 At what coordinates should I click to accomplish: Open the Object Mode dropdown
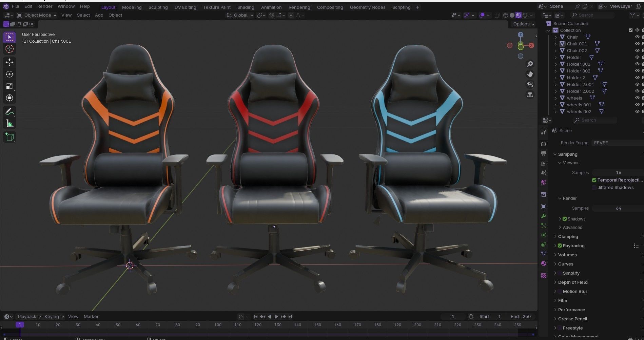coord(37,15)
